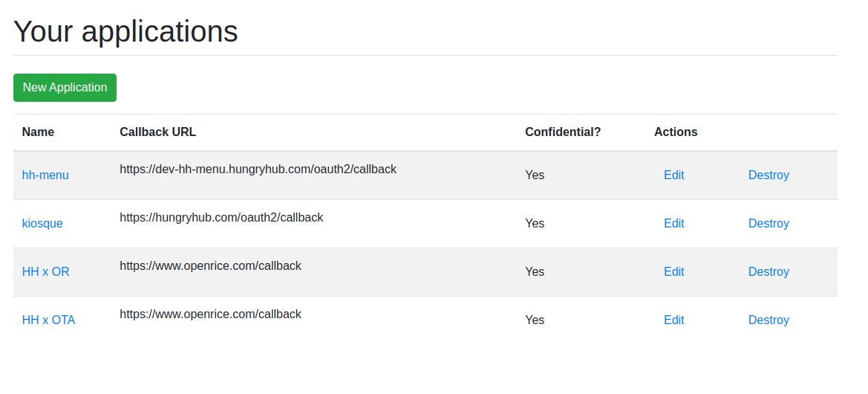The width and height of the screenshot is (868, 394).
Task: Edit the hh-menu application
Action: 673,175
